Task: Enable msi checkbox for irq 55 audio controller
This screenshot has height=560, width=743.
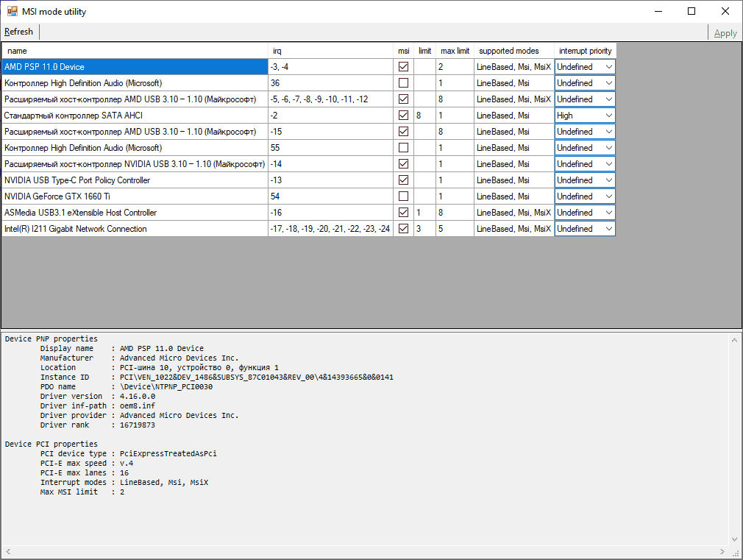Action: coord(403,147)
